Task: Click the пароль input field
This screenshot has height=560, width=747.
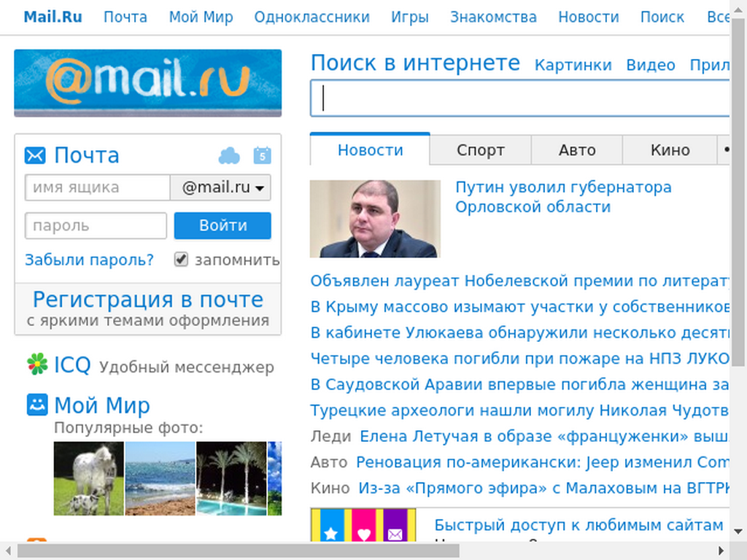Action: tap(96, 226)
